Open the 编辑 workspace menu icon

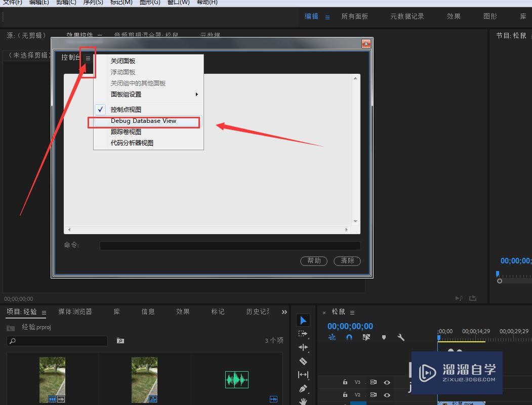pos(328,17)
